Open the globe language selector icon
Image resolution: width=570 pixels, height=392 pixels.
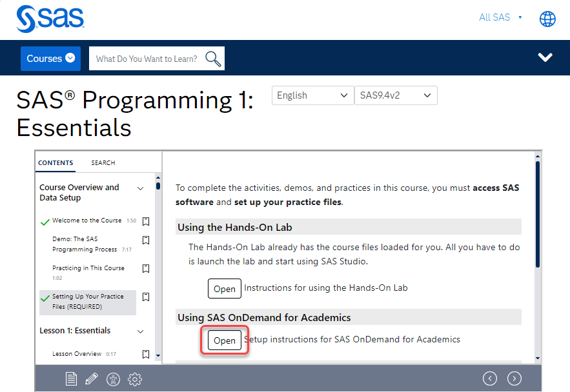(x=547, y=19)
